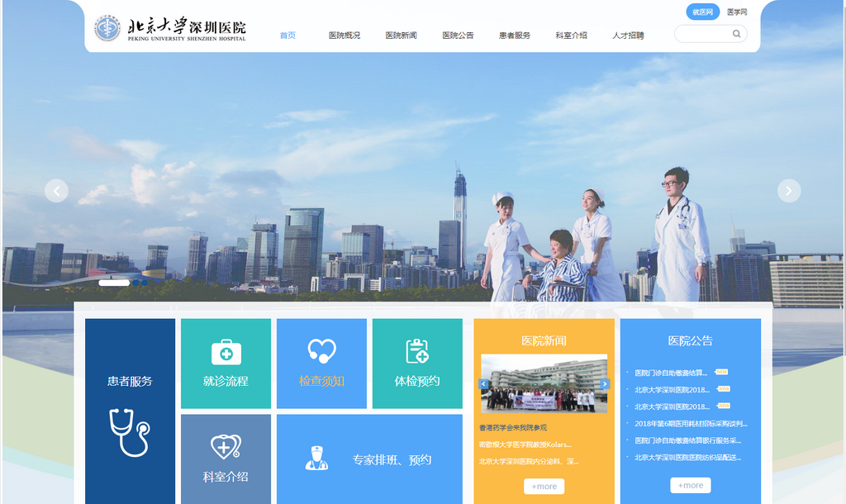Click the Peking University Shenzhen Hospital logo
846x504 pixels.
pos(170,28)
